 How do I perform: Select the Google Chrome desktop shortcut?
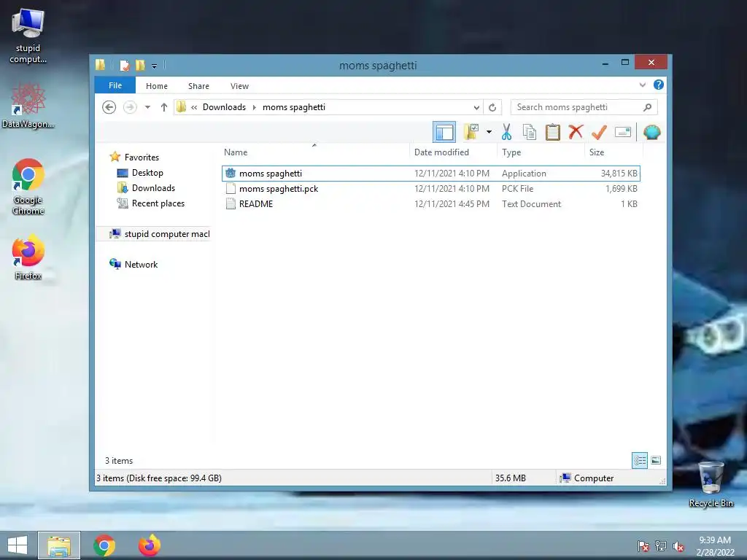(28, 187)
